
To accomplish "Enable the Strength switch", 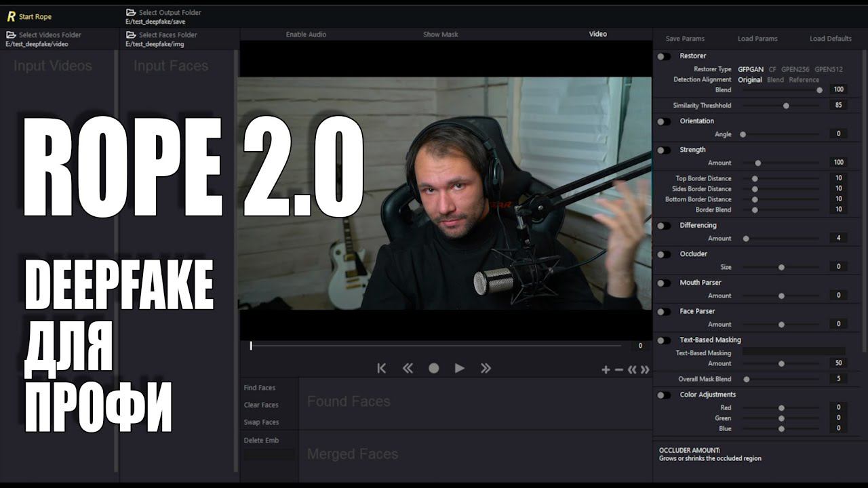I will click(664, 150).
